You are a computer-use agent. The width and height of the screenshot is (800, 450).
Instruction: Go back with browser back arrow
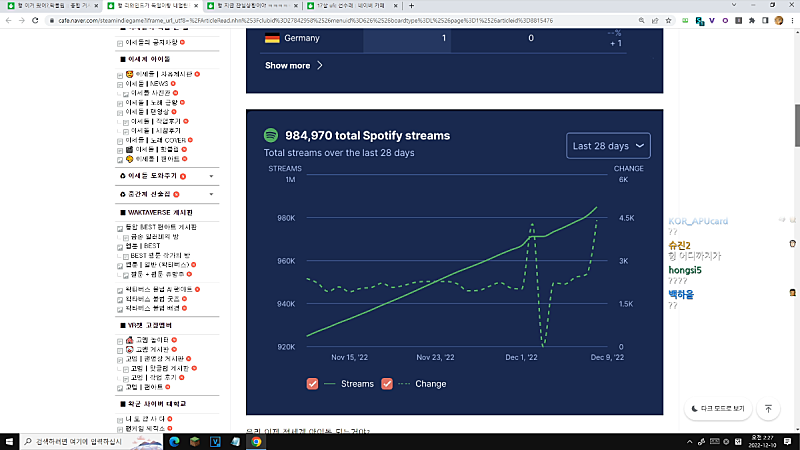pyautogui.click(x=9, y=20)
